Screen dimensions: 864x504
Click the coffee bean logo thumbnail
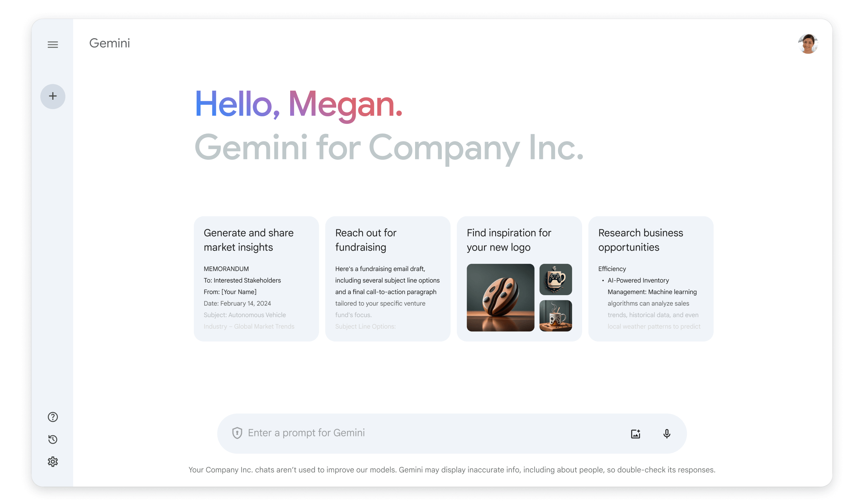(x=500, y=298)
